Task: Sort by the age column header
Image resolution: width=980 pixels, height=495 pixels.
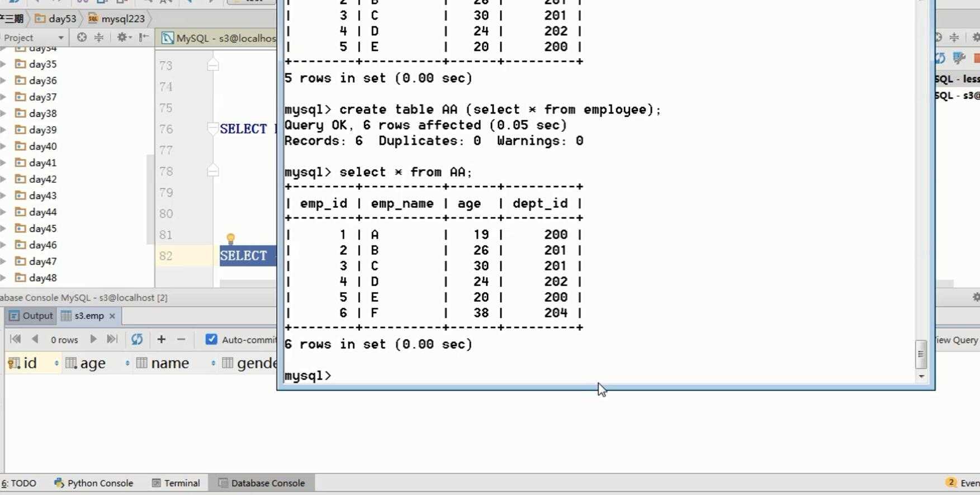Action: click(97, 363)
